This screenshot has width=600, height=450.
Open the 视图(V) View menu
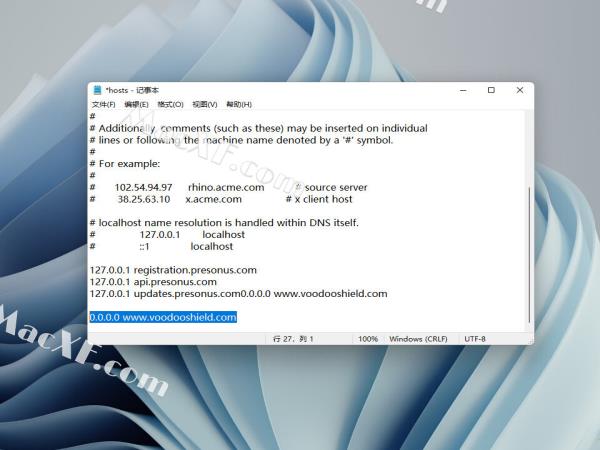point(205,104)
